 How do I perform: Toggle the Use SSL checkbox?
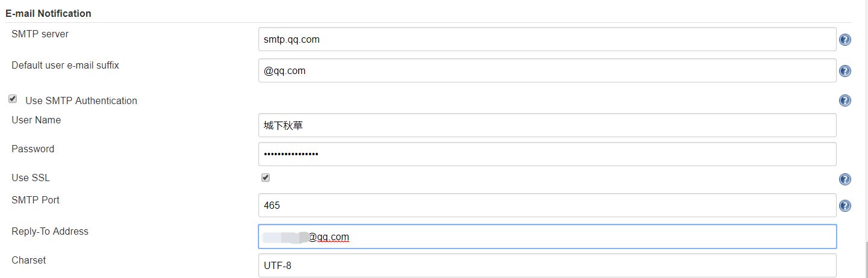(266, 178)
